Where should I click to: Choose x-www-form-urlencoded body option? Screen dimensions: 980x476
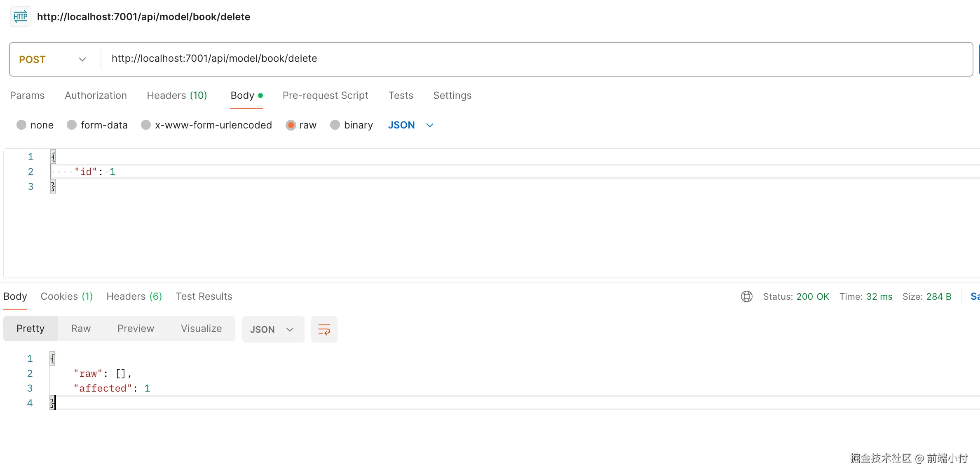pyautogui.click(x=146, y=125)
